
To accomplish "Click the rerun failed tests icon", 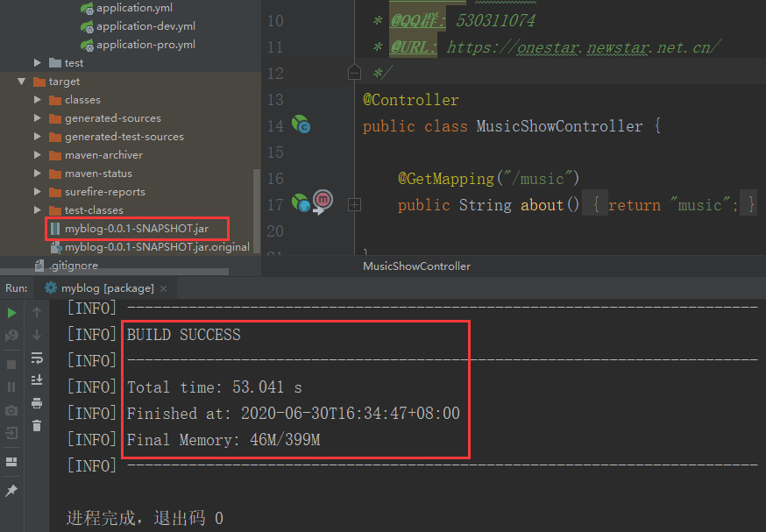I will point(11,336).
